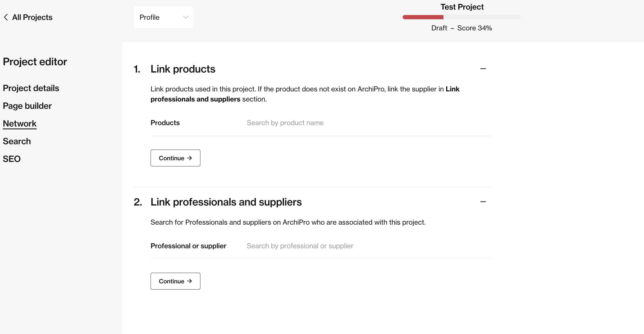Viewport: 644px width, 334px height.
Task: Collapse Link professionals and suppliers minus icon
Action: (x=483, y=202)
